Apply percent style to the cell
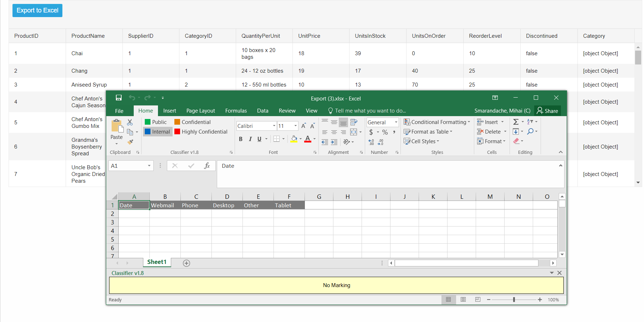 click(x=385, y=132)
